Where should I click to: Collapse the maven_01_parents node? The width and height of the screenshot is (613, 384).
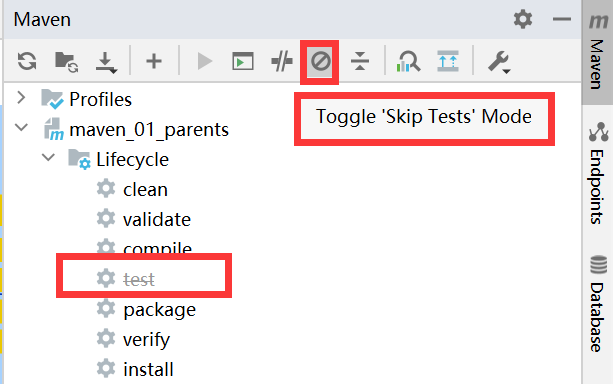click(x=21, y=127)
